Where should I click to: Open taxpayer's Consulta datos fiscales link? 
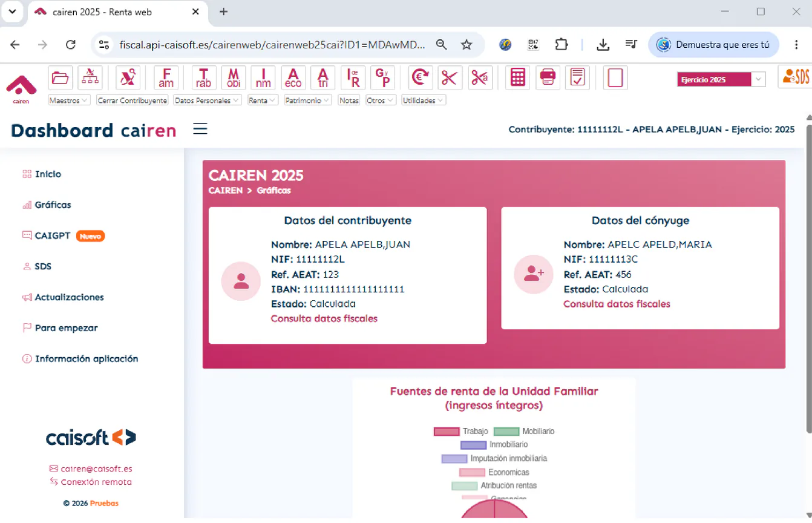tap(324, 318)
